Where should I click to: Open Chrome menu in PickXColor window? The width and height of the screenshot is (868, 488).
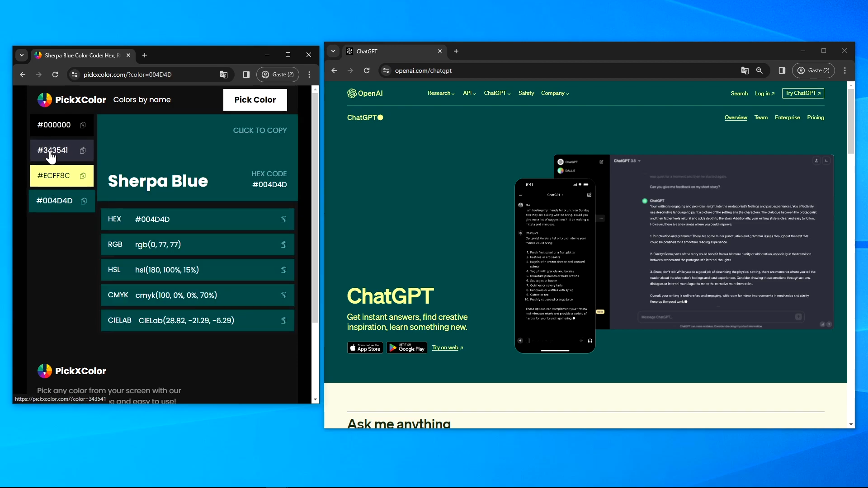(x=309, y=75)
